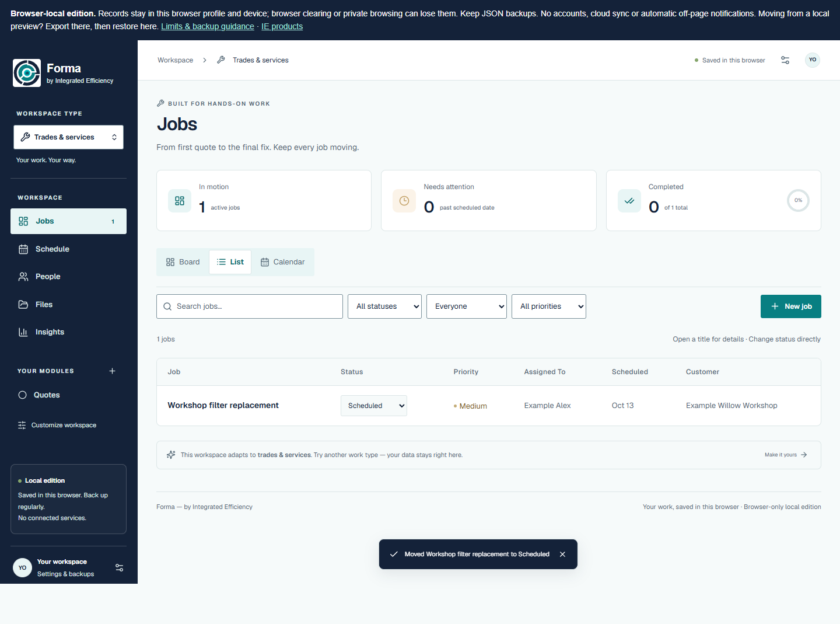
Task: Click the checkmark icon in the toast
Action: (x=394, y=555)
